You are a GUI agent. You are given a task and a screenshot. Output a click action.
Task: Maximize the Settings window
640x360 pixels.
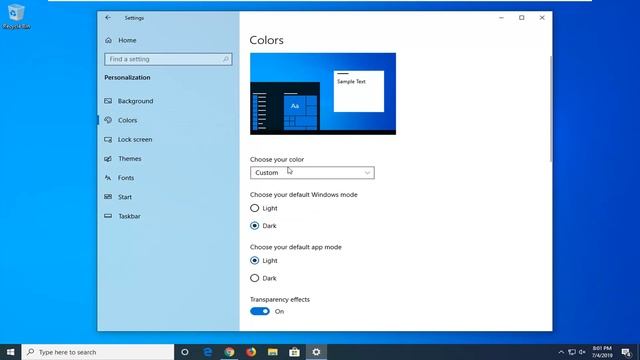[522, 18]
